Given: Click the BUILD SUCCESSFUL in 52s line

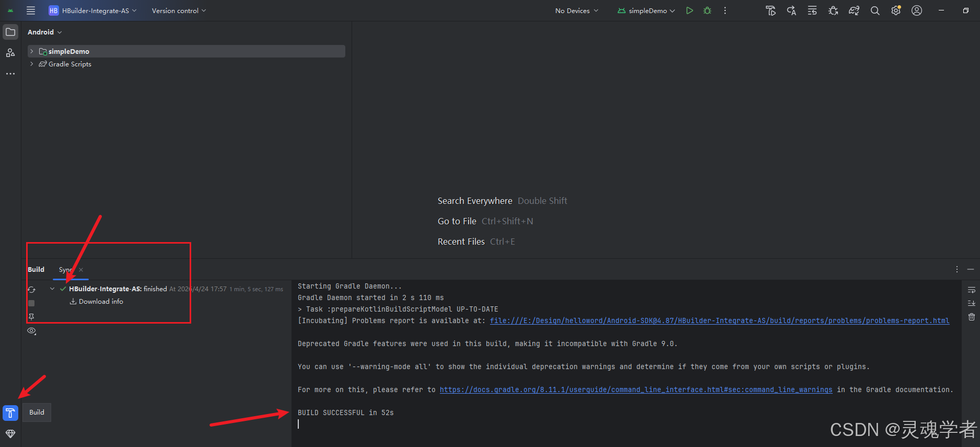Looking at the screenshot, I should [x=346, y=412].
